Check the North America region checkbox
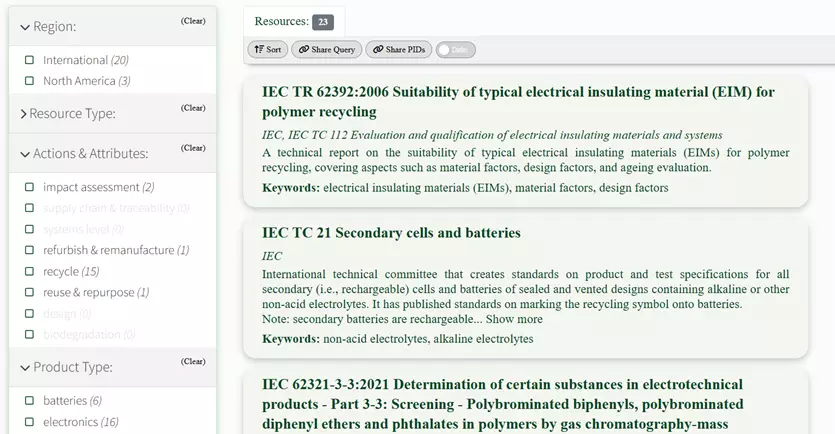This screenshot has width=835, height=434. pyautogui.click(x=29, y=81)
